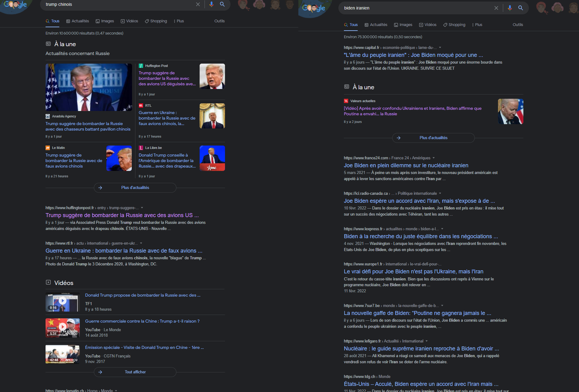Screen dimensions: 579x392
Task: Expand the 7sur7.be result options arrow
Action: pyautogui.click(x=442, y=306)
